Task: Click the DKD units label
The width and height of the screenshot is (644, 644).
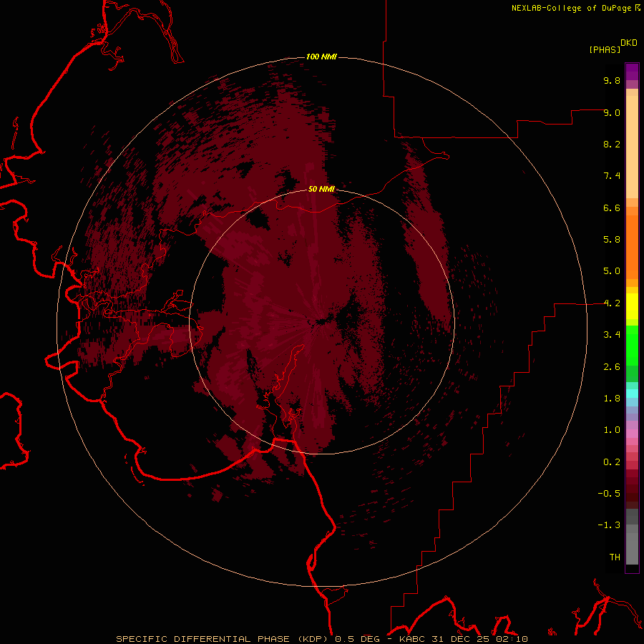Action: pyautogui.click(x=629, y=43)
